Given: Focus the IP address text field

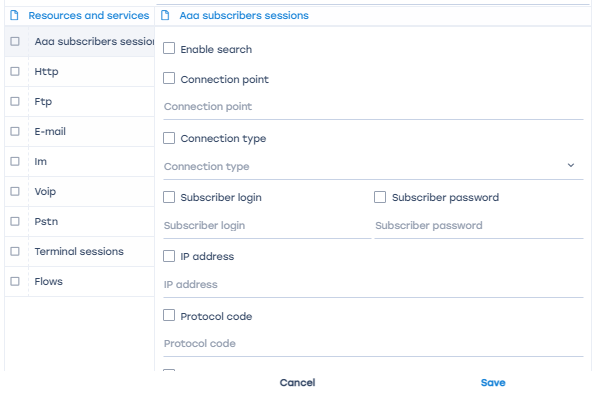Looking at the screenshot, I should tap(373, 285).
